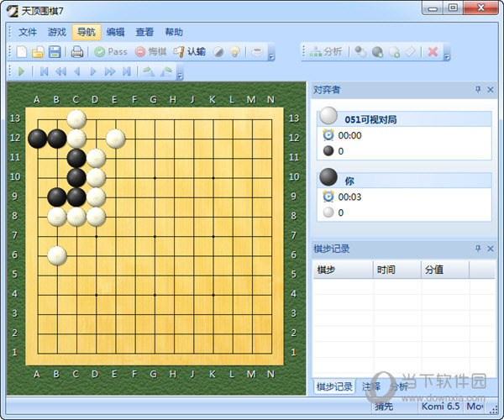The height and width of the screenshot is (420, 504).
Task: Fast forward several moves
Action: [x=110, y=71]
